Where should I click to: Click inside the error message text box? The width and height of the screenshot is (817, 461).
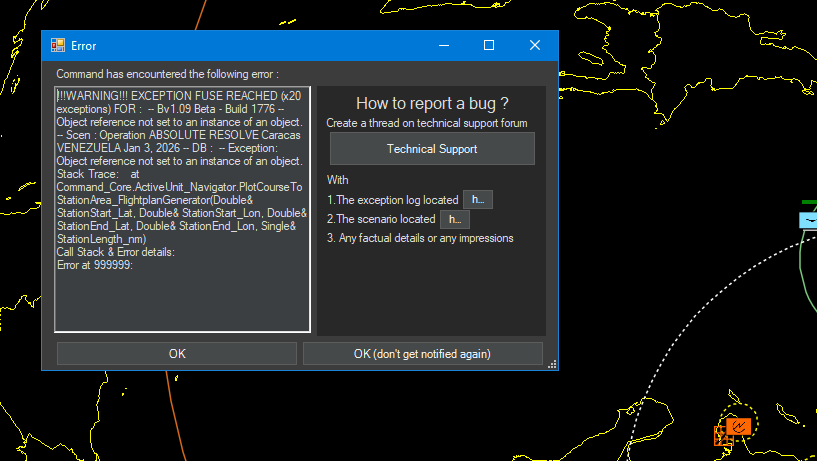182,209
